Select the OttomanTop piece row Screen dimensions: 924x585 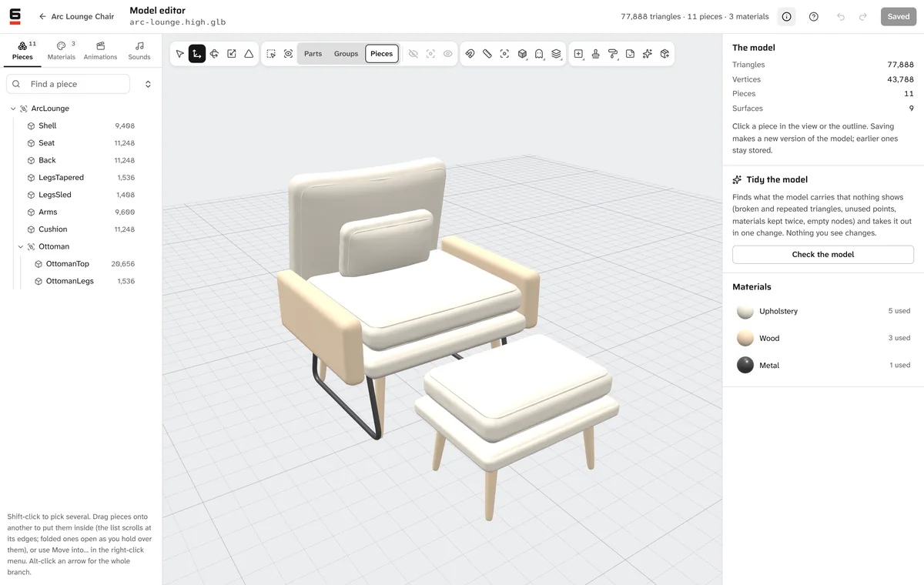[85, 264]
